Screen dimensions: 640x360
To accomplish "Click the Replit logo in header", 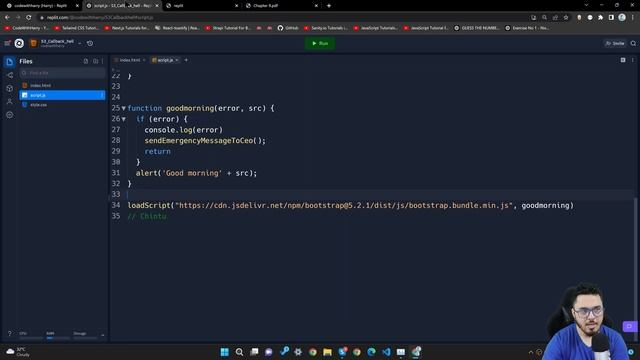I will pyautogui.click(x=19, y=43).
